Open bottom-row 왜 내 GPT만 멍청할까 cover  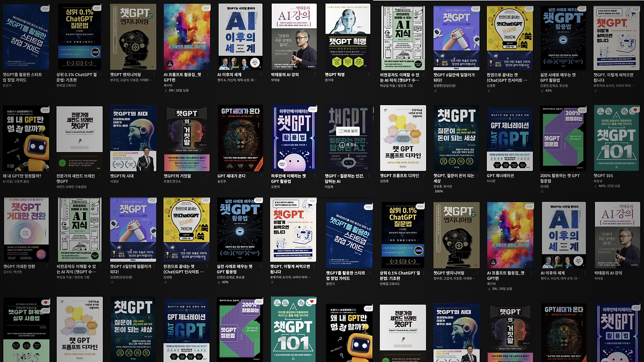coord(349,333)
